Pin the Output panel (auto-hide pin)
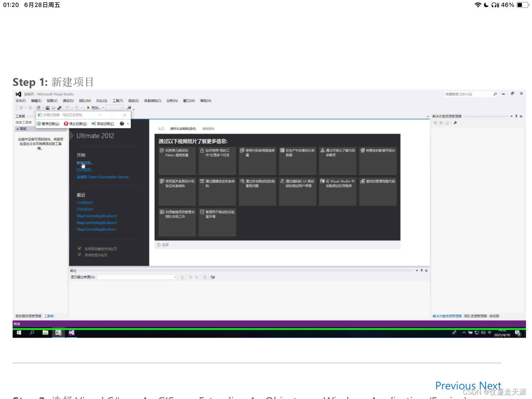Viewport: 532px width, 399px height. click(x=422, y=270)
